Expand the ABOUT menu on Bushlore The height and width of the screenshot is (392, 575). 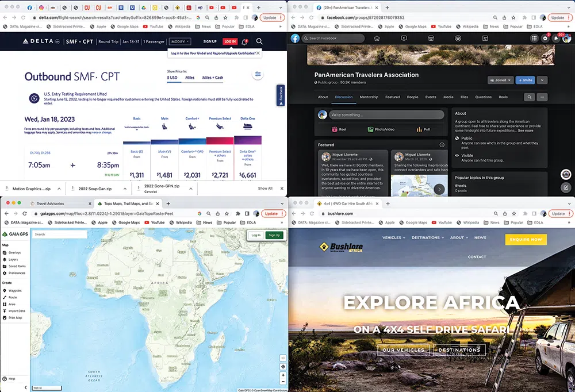point(459,237)
